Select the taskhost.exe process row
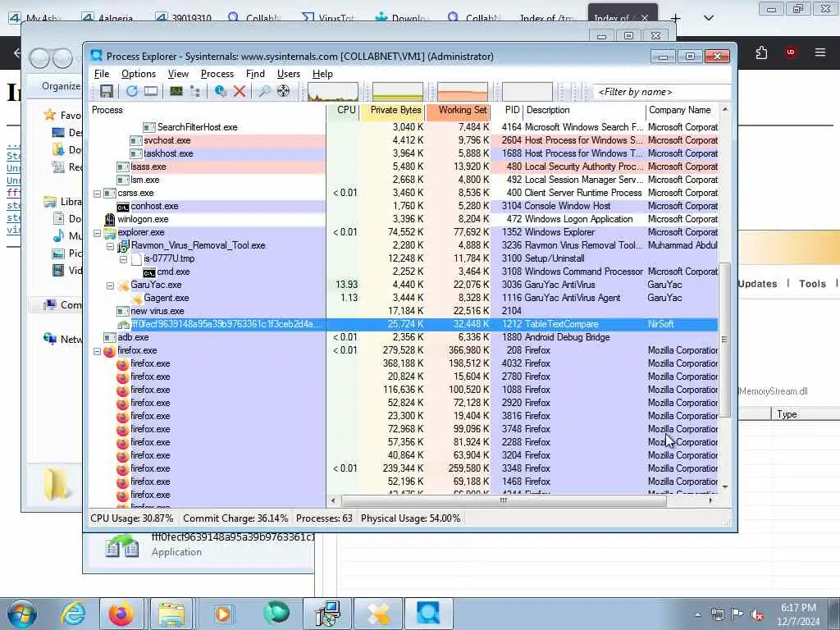Screen dimensions: 840x630 [x=404, y=153]
